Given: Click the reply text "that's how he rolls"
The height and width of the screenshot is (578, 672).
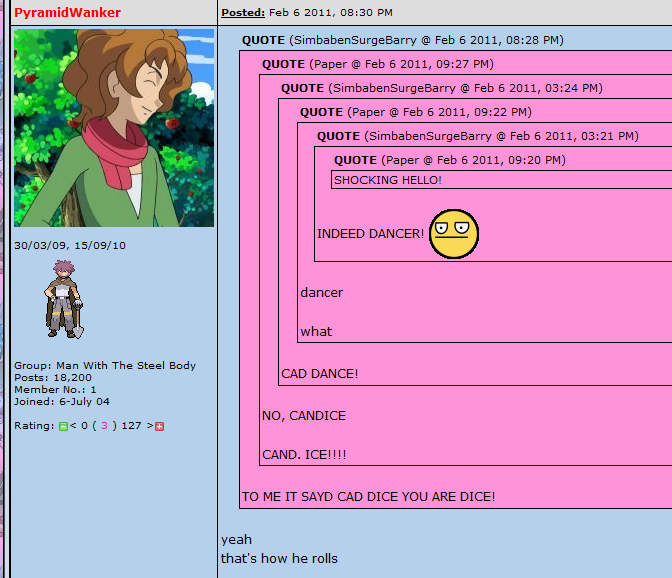Looking at the screenshot, I should coord(279,559).
